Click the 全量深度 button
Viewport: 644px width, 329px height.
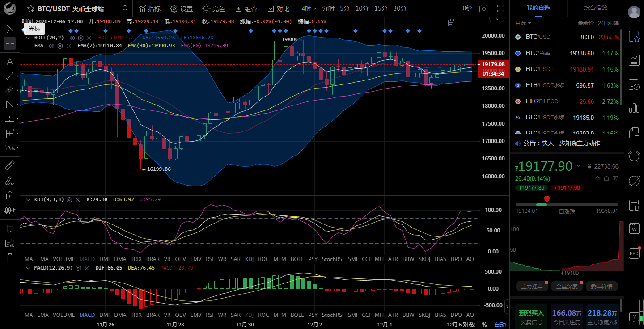pyautogui.click(x=567, y=286)
